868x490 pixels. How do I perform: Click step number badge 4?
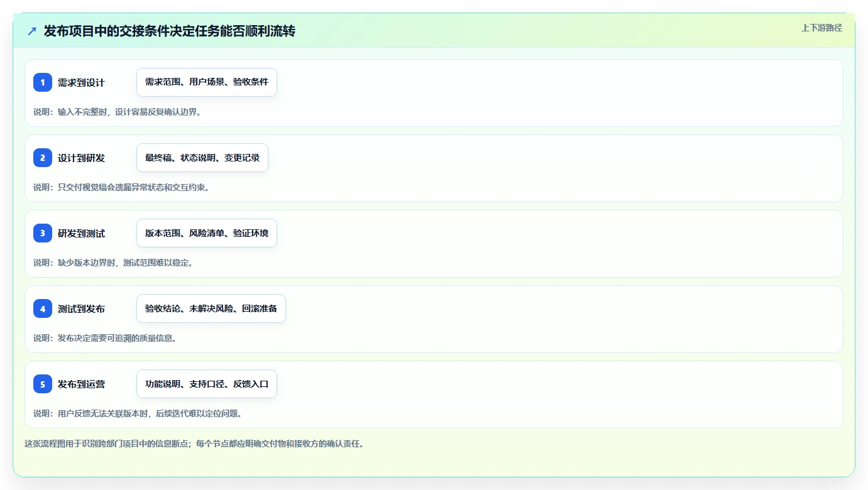[x=43, y=308]
